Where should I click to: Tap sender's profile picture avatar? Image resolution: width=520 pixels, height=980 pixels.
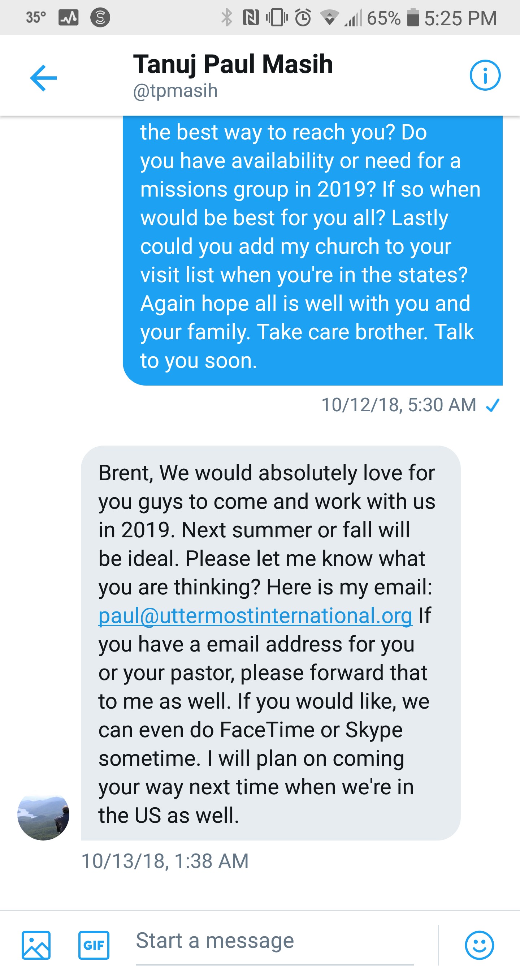pos(43,814)
